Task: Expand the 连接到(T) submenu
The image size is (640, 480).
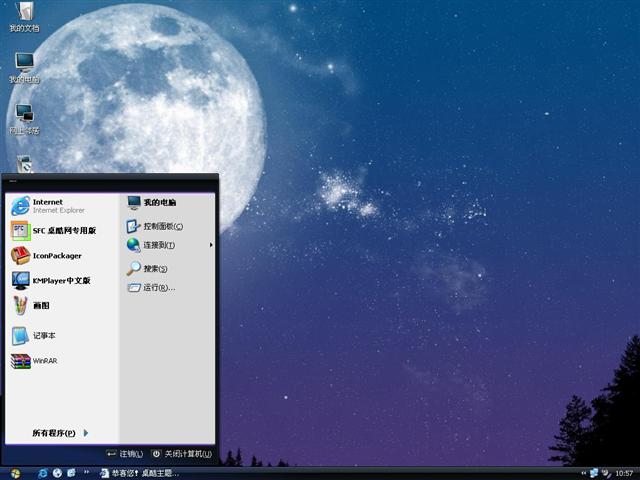Action: (x=160, y=245)
